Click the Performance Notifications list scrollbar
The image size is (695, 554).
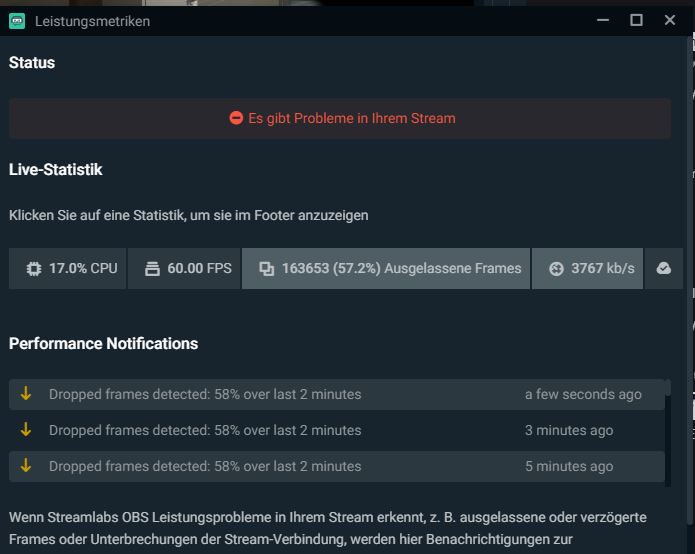click(x=668, y=430)
